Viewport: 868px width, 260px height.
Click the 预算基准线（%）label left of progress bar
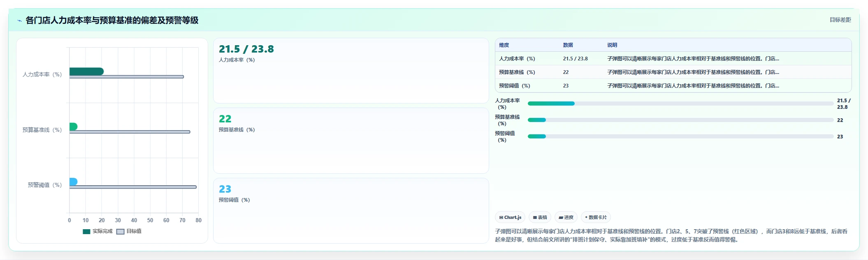coord(507,120)
